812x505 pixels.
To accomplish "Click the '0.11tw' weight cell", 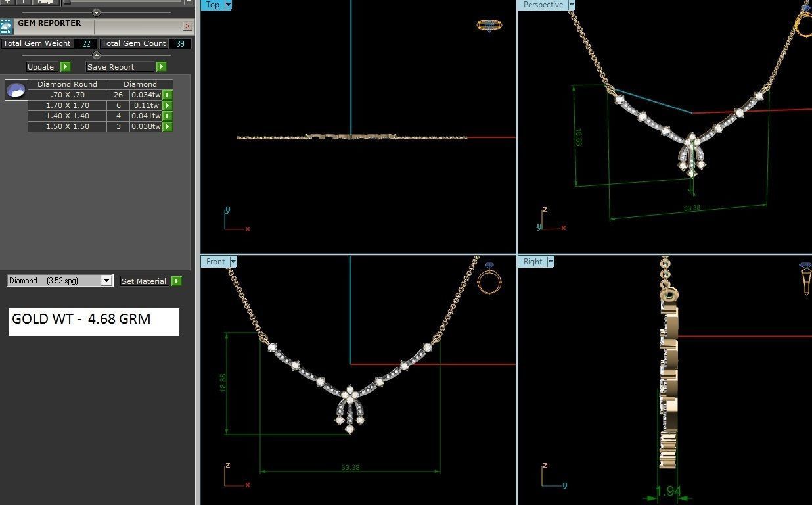I will pos(146,105).
